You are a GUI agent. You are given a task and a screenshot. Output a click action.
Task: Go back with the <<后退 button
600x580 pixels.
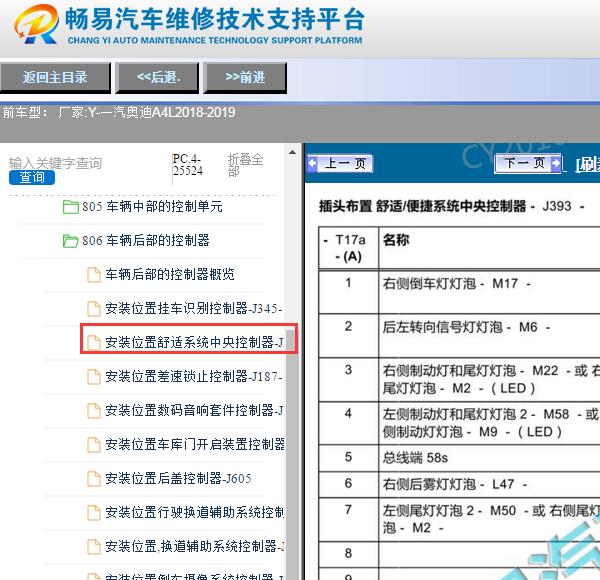tap(157, 78)
